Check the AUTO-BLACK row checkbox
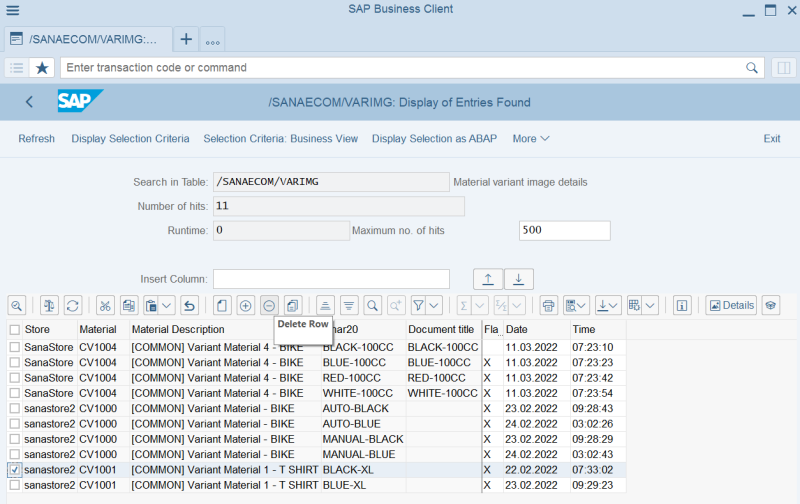This screenshot has width=800, height=504. point(15,408)
